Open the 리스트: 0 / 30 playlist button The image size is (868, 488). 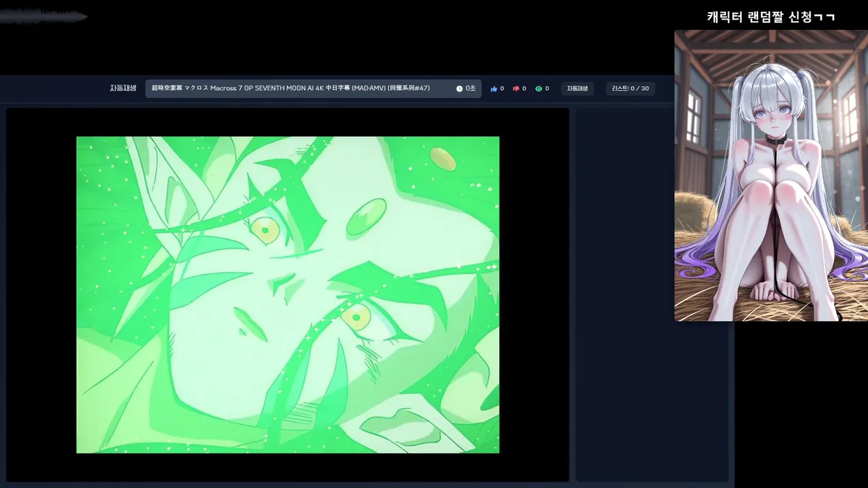pos(630,89)
